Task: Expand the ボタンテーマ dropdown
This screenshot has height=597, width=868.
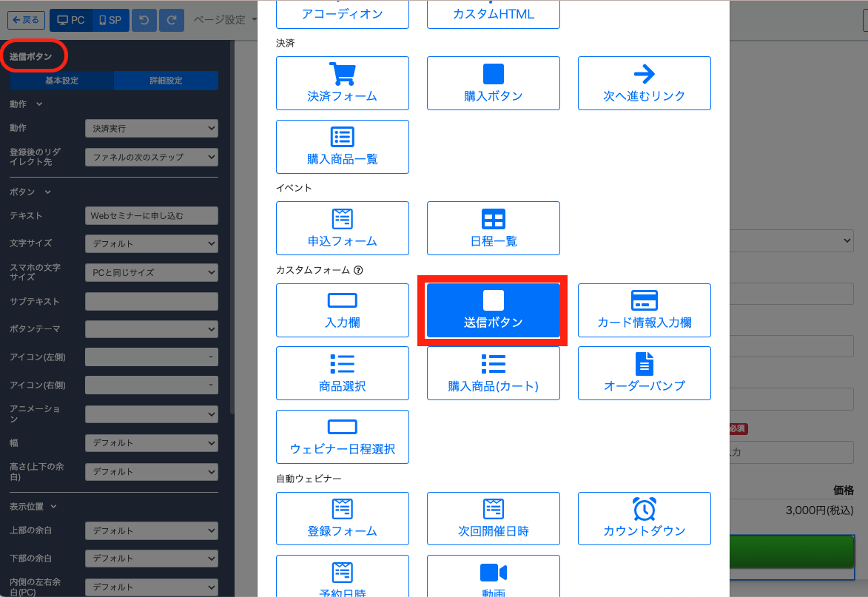Action: click(x=151, y=328)
